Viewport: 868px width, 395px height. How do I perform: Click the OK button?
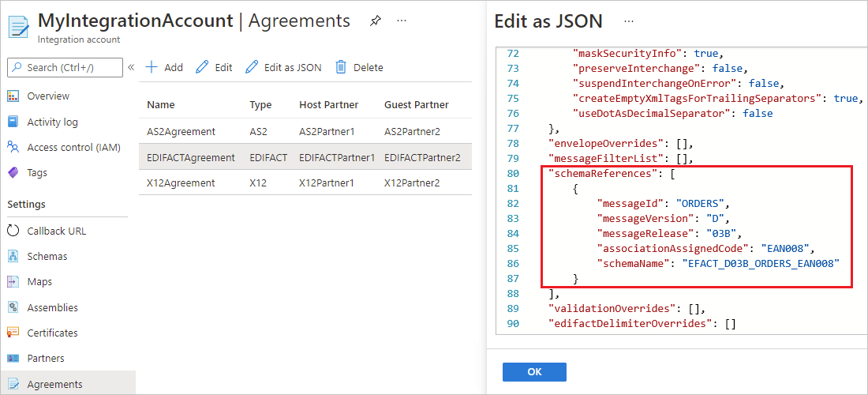tap(534, 372)
